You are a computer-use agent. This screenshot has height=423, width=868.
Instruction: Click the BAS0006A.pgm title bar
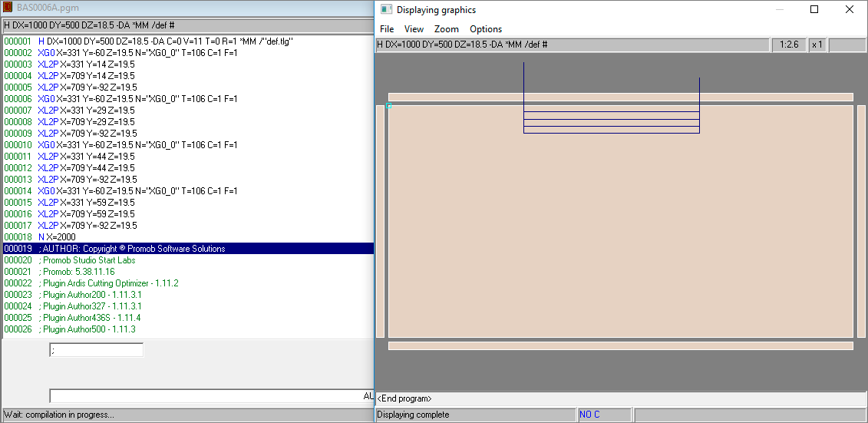pos(188,9)
